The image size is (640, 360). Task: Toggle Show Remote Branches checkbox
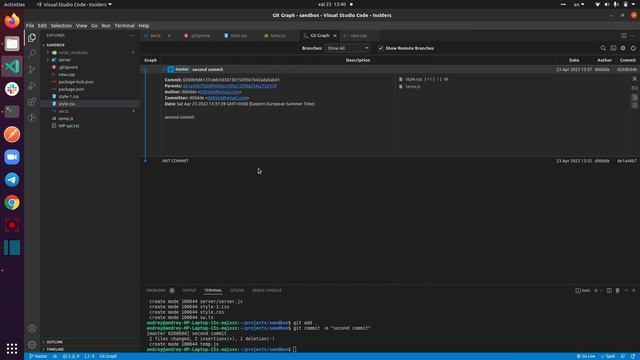tap(380, 48)
